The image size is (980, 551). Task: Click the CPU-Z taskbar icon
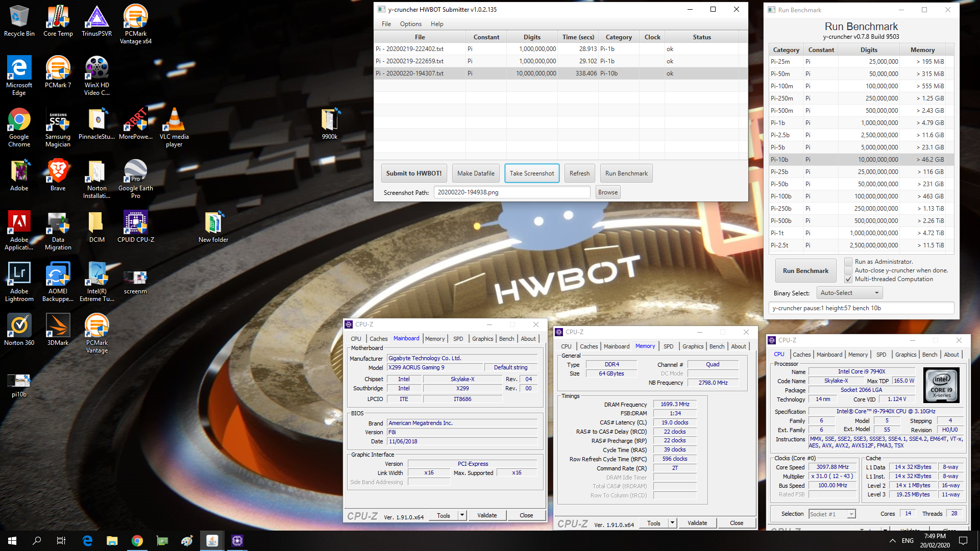click(237, 541)
